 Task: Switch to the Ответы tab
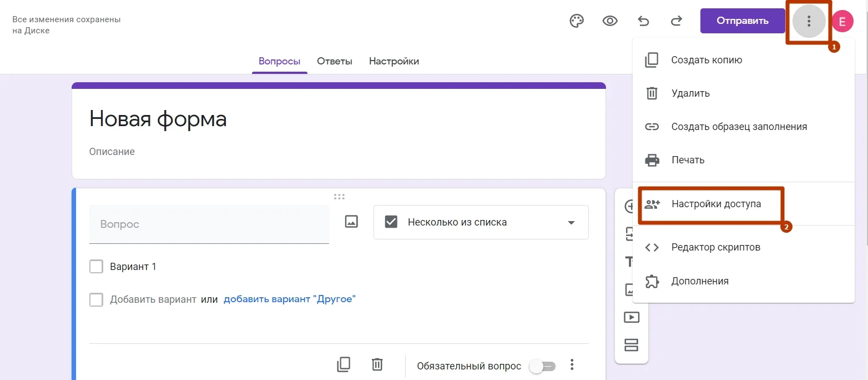point(334,61)
